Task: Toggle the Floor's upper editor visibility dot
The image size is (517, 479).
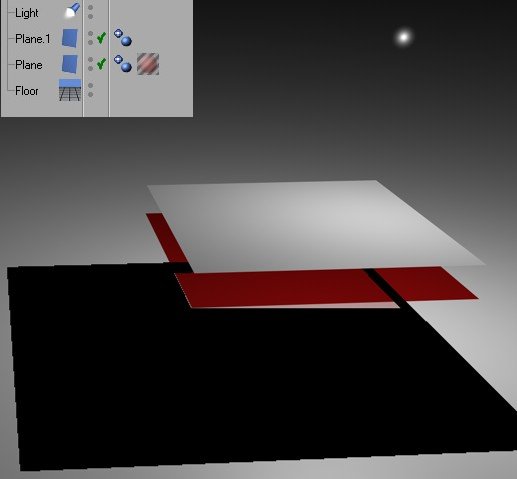Action: click(90, 86)
